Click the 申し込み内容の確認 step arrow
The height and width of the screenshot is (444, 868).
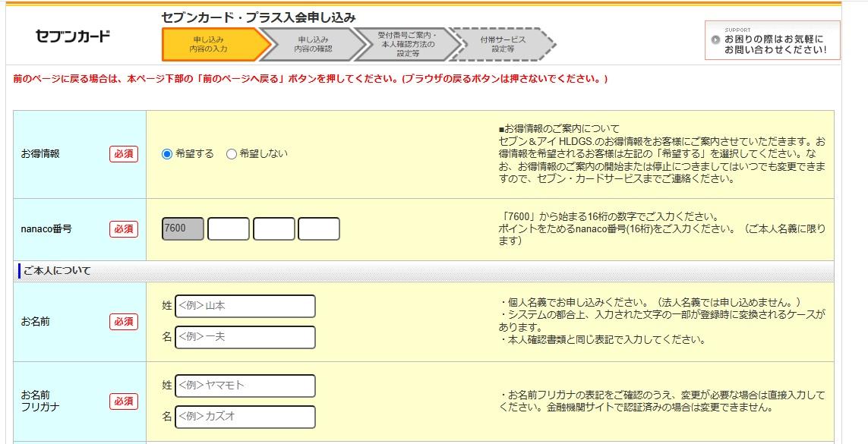click(312, 44)
